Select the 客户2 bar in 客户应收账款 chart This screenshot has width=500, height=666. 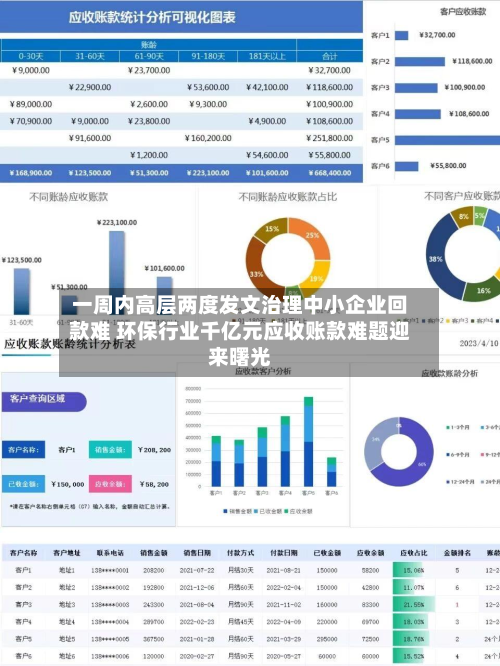pos(420,62)
